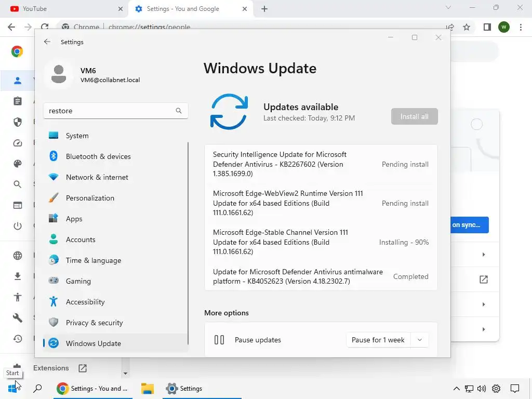Open taskbar search magnifier

coord(37,389)
